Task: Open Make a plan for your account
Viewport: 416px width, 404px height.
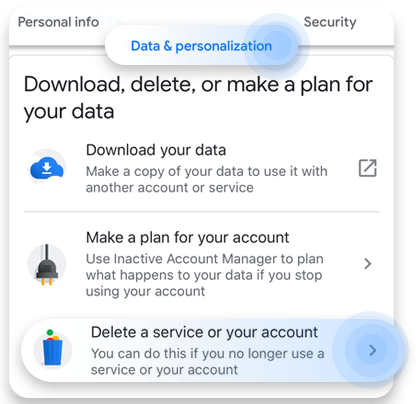Action: pyautogui.click(x=187, y=238)
